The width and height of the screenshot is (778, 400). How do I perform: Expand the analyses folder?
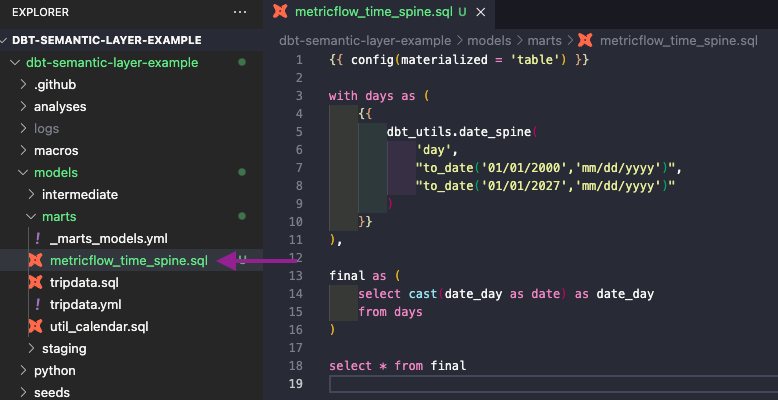[x=23, y=106]
